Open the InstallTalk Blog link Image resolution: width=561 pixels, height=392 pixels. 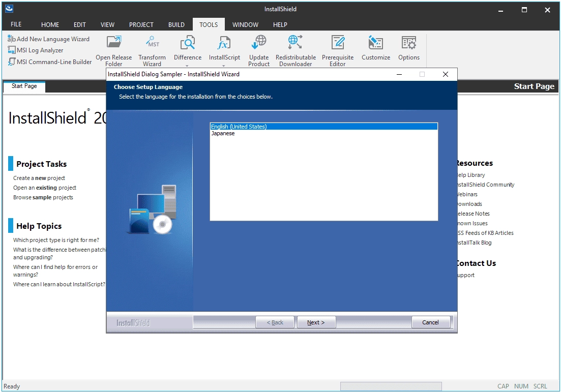(x=475, y=243)
